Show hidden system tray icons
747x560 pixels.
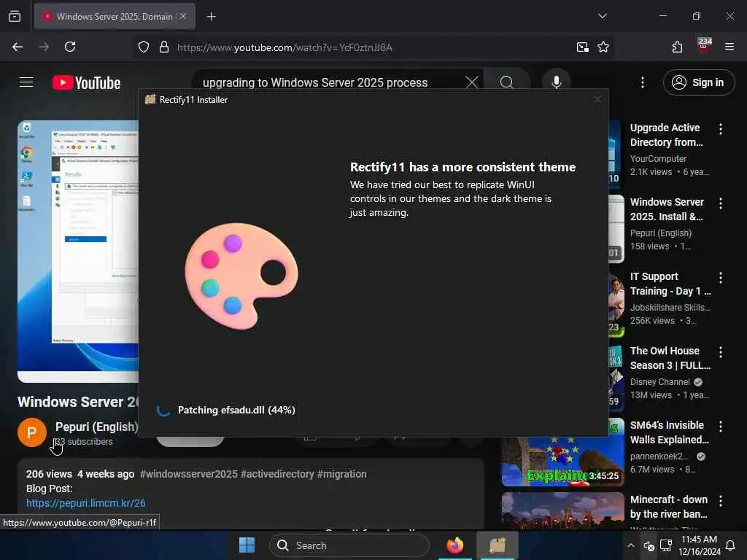pyautogui.click(x=631, y=545)
